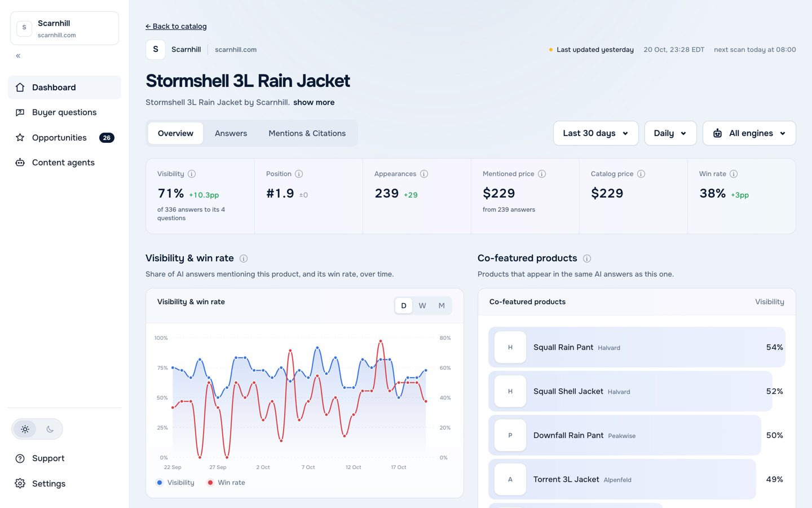This screenshot has width=812, height=508.
Task: Open the Last 30 days date range dropdown
Action: pyautogui.click(x=596, y=133)
